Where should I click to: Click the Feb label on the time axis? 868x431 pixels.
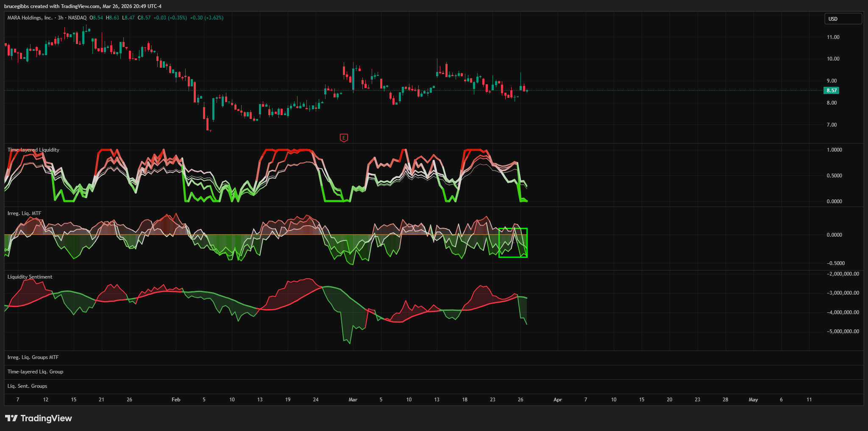[176, 400]
